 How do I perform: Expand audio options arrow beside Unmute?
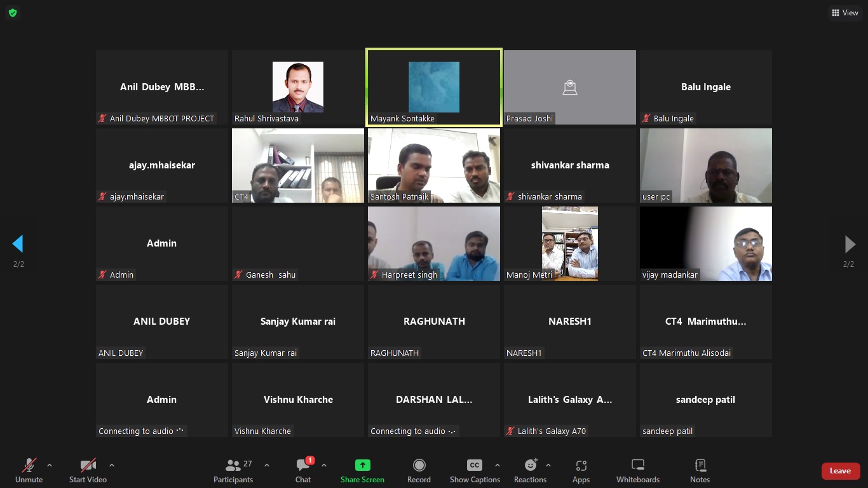point(50,465)
